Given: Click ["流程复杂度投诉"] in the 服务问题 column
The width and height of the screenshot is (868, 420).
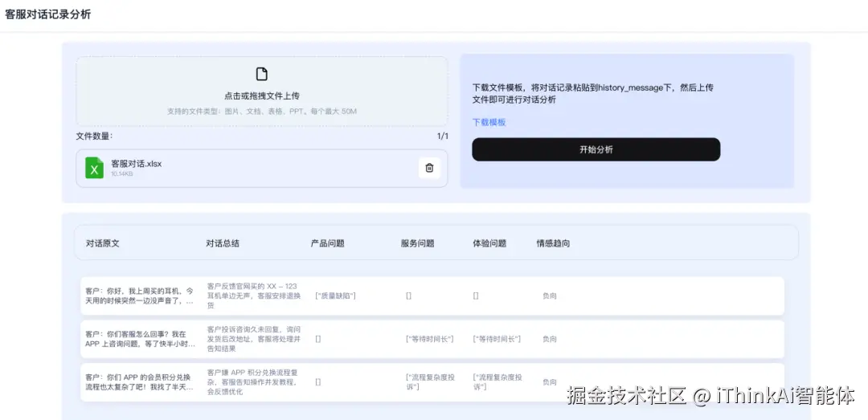Looking at the screenshot, I should click(430, 382).
